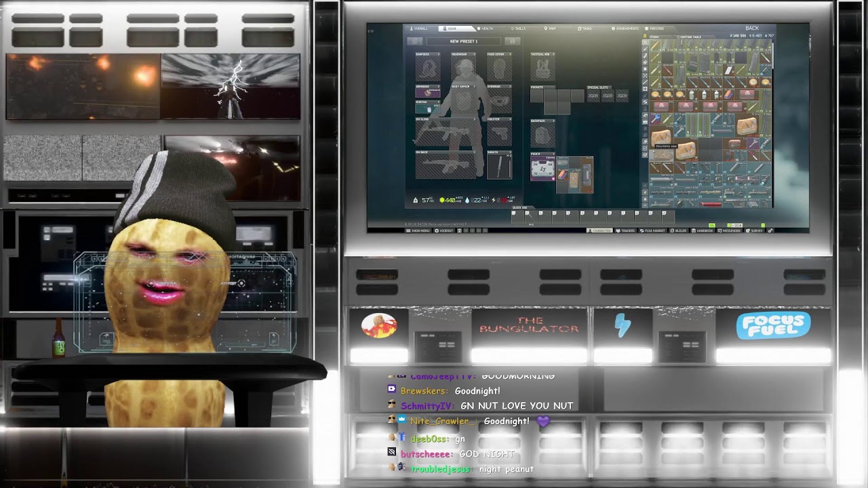Select the Armband slot item
Image resolution: width=868 pixels, height=488 pixels.
click(428, 92)
